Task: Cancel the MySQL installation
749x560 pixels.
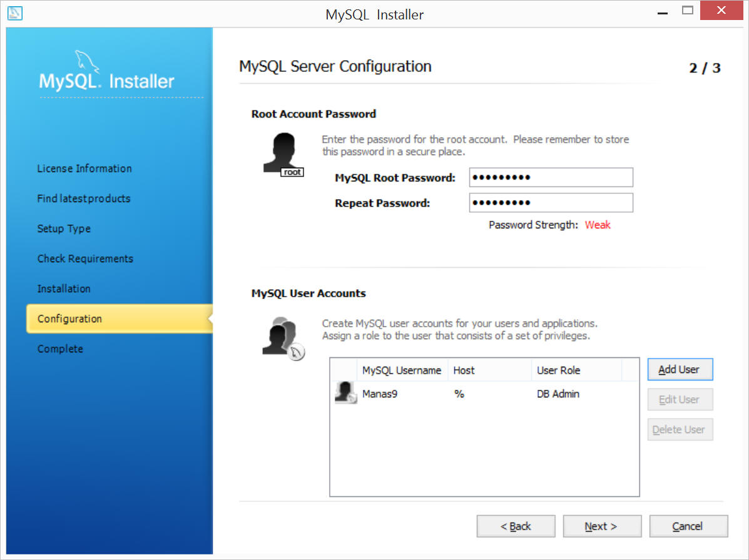Action: coord(688,526)
